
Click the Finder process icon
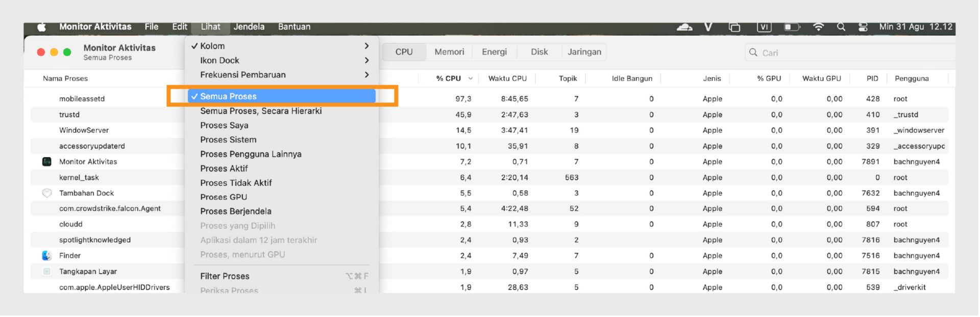click(x=47, y=256)
